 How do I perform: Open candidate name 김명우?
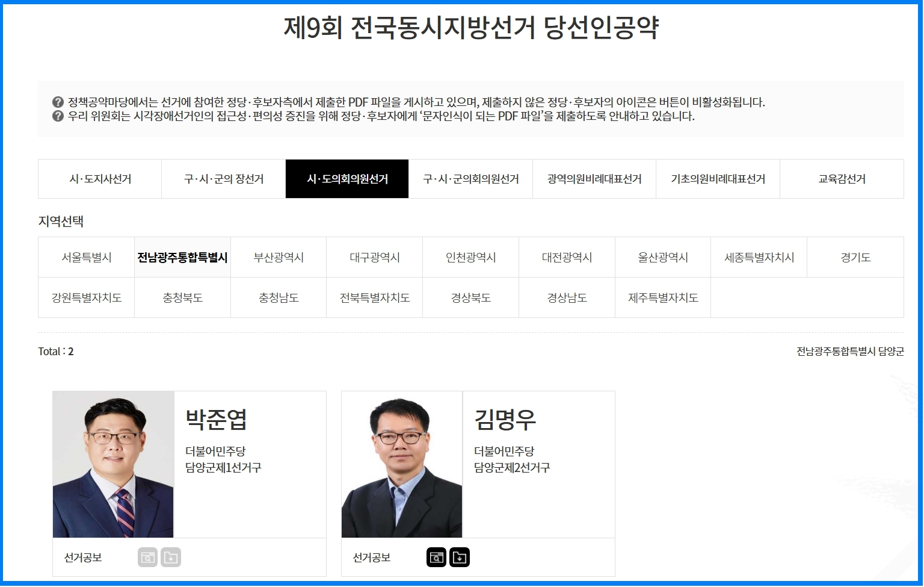[x=505, y=419]
